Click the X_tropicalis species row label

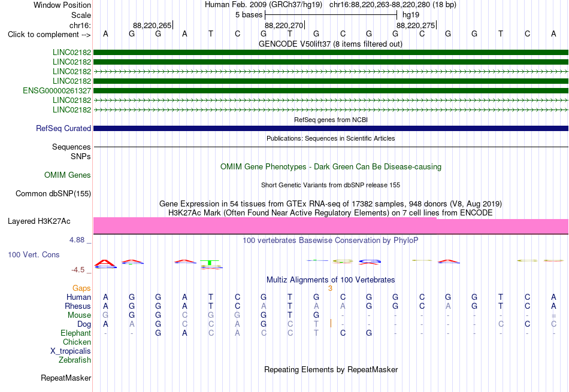point(71,351)
